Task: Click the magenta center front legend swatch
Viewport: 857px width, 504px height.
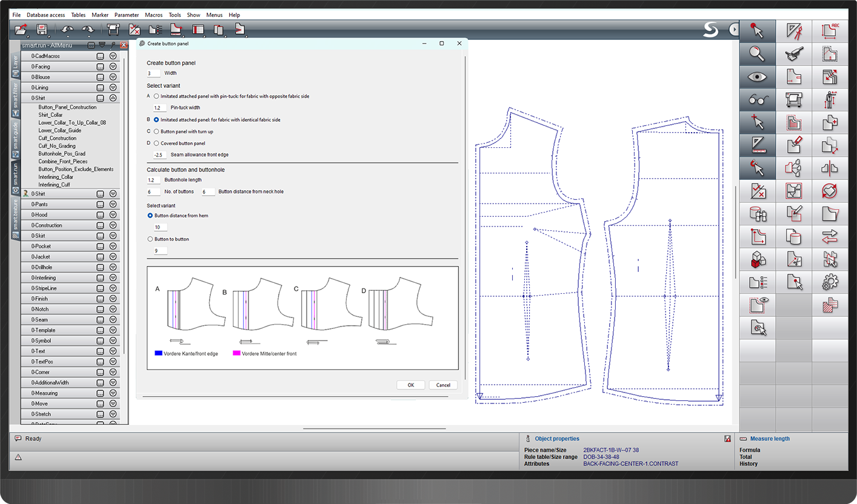Action: [236, 353]
